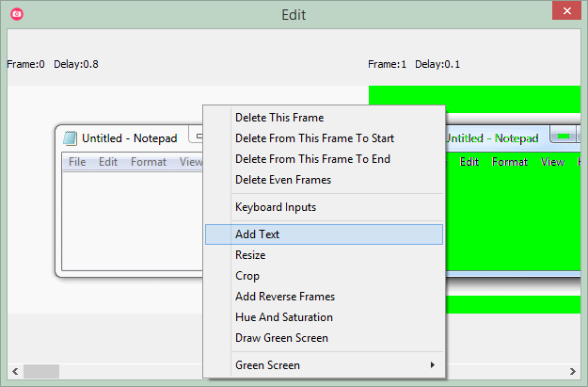Select the Frame 0 thumbnail
The width and height of the screenshot is (588, 387).
tap(105, 200)
